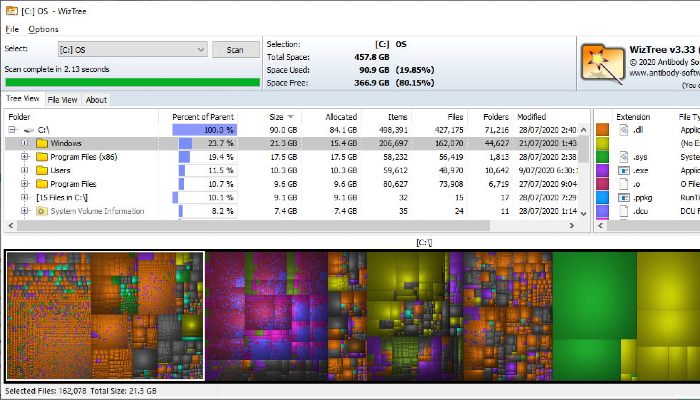Click the 8.2 % System Volume Information value
The height and width of the screenshot is (400, 700).
coord(224,211)
